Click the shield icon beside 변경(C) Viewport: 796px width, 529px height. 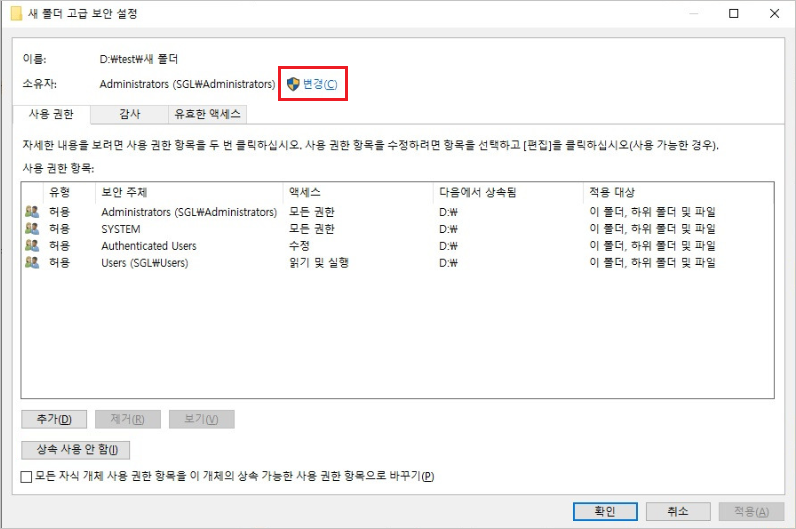293,84
